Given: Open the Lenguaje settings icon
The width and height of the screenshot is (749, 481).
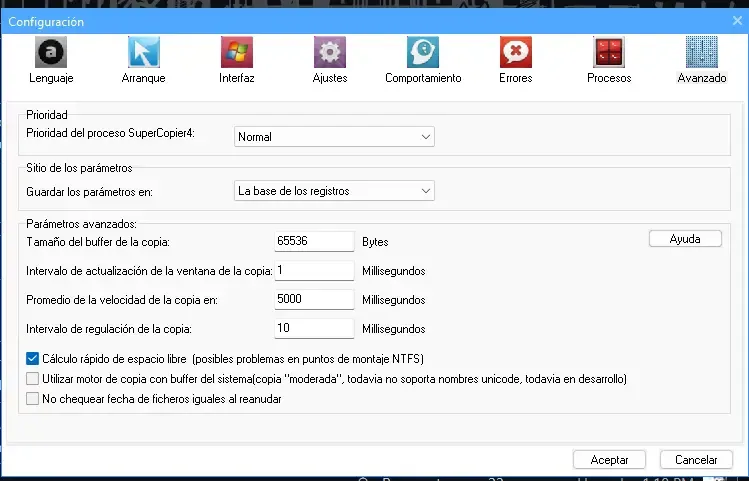Looking at the screenshot, I should click(51, 52).
